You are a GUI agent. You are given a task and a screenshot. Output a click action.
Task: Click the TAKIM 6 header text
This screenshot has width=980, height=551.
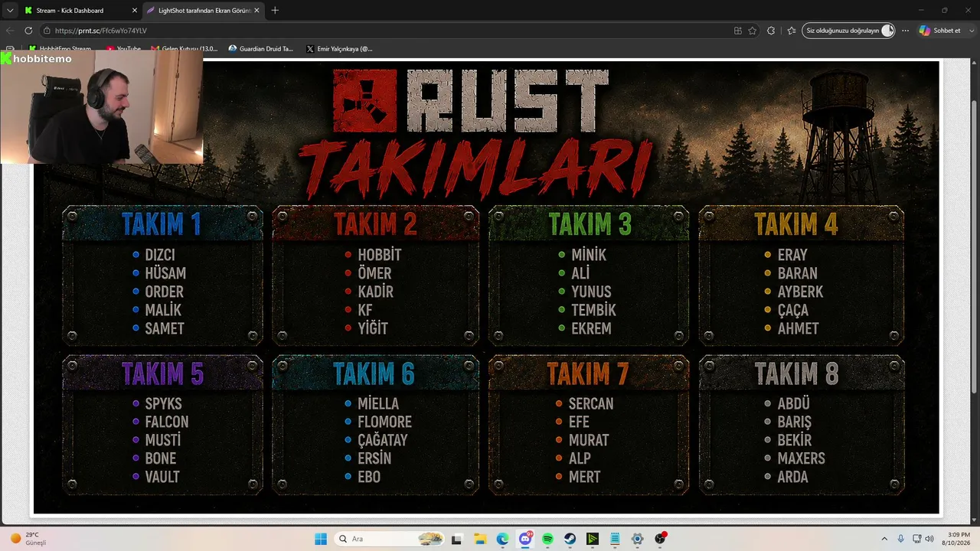[374, 373]
